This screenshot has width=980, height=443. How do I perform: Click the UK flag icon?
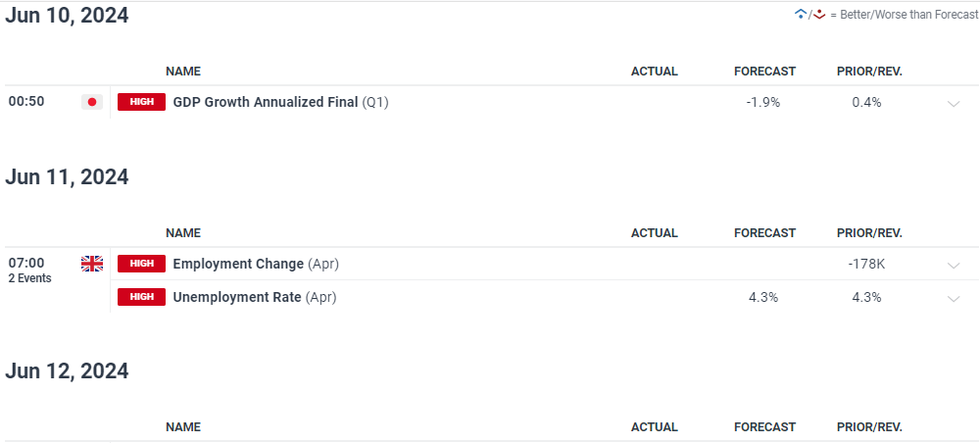pyautogui.click(x=92, y=264)
